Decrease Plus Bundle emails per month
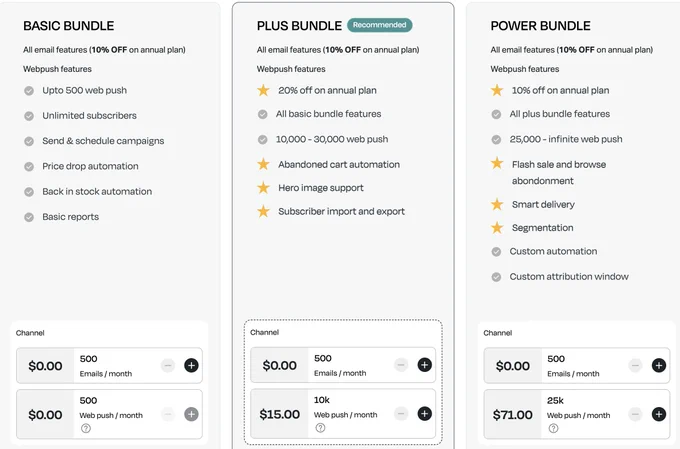 coord(401,365)
